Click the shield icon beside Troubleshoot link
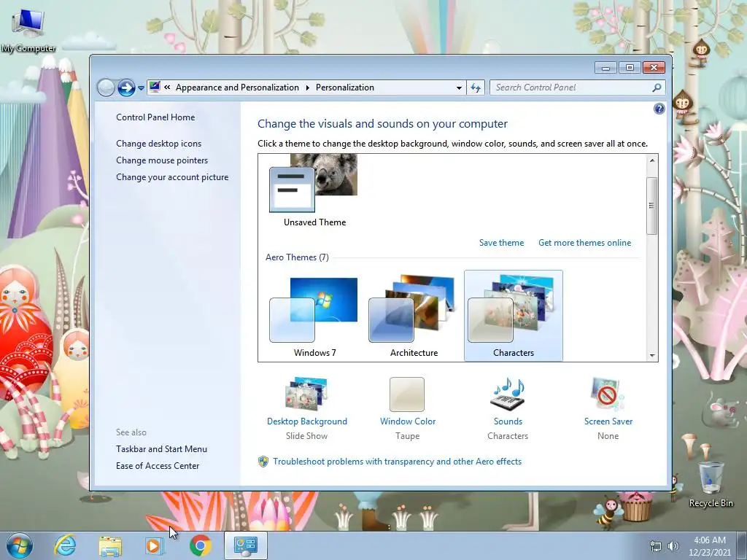The width and height of the screenshot is (747, 560). coord(263,462)
